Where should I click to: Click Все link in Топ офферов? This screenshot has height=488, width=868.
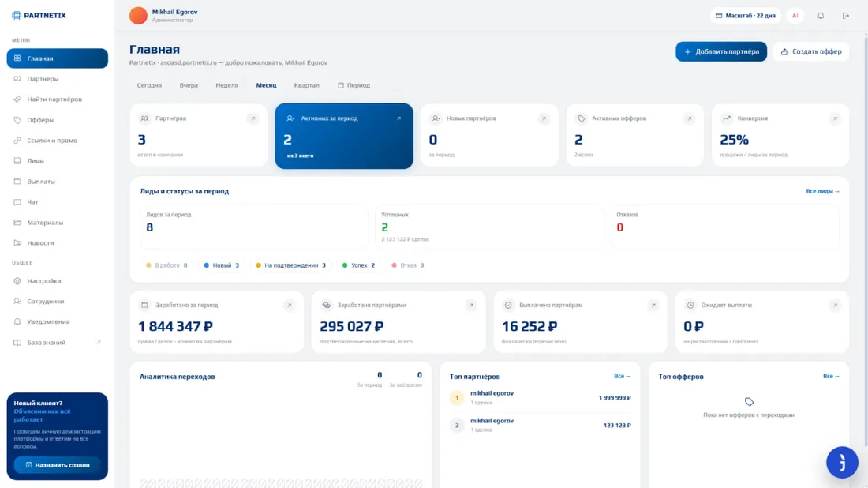pos(831,376)
